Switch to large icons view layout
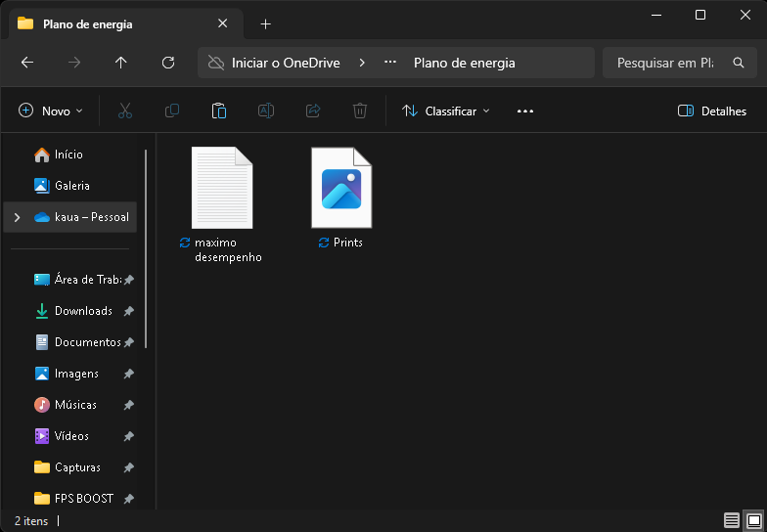 pos(753,520)
